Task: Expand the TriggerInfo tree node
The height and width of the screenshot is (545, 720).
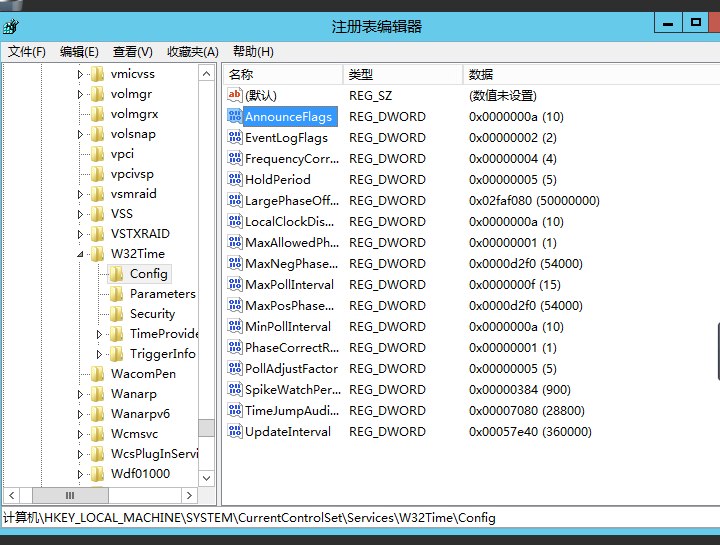Action: pyautogui.click(x=99, y=354)
